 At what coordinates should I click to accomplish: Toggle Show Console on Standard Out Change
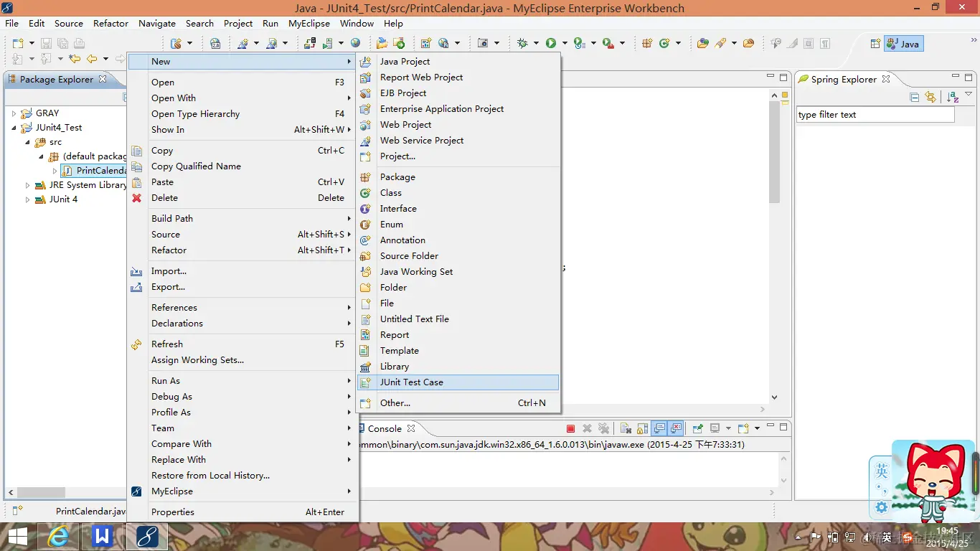[x=659, y=428]
